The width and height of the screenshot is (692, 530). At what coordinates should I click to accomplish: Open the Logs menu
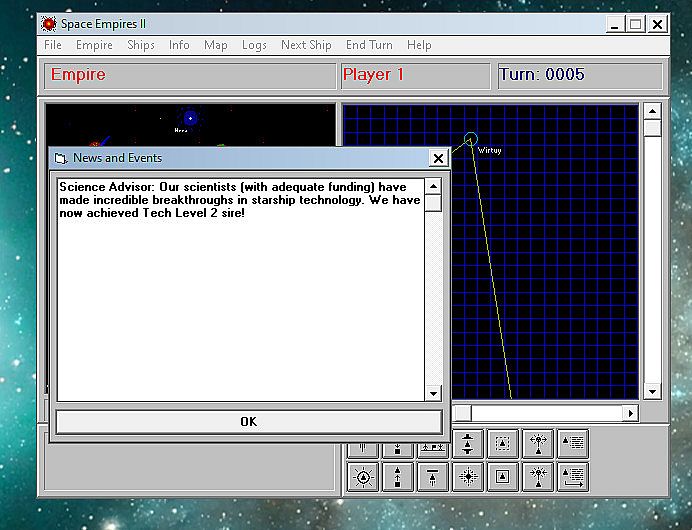(254, 45)
